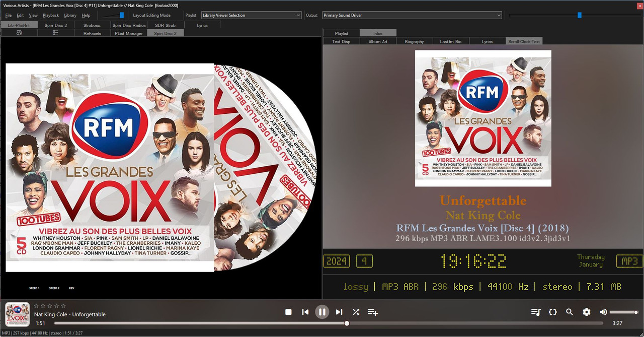This screenshot has height=337, width=644.
Task: Switch to Spin Disc Radios tab
Action: click(129, 25)
